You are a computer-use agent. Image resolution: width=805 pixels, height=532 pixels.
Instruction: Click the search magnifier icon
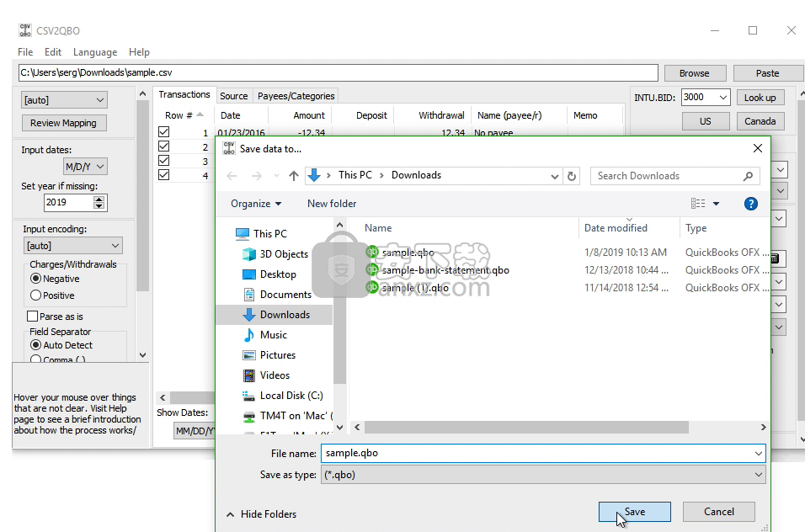click(x=748, y=176)
